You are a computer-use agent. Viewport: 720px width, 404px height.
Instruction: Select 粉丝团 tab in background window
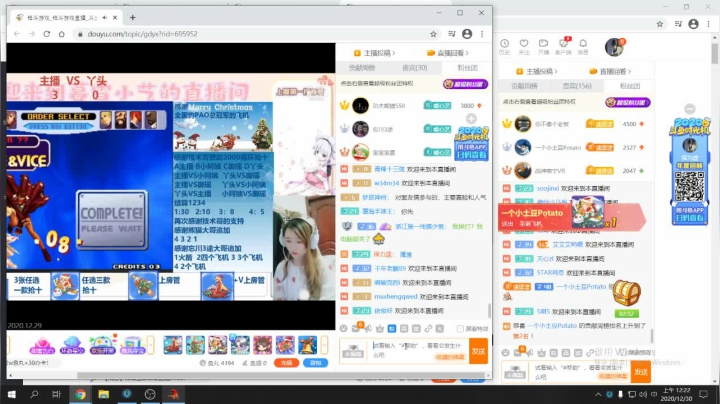tap(630, 86)
